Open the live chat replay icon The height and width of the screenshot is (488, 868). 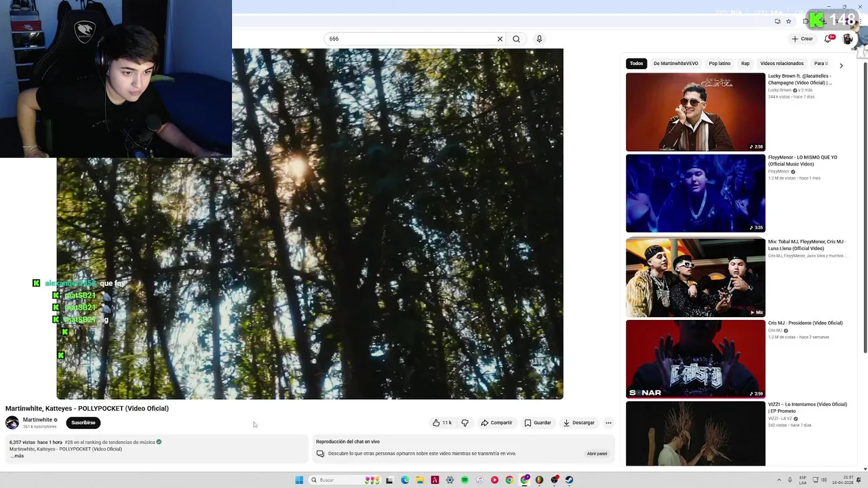320,453
